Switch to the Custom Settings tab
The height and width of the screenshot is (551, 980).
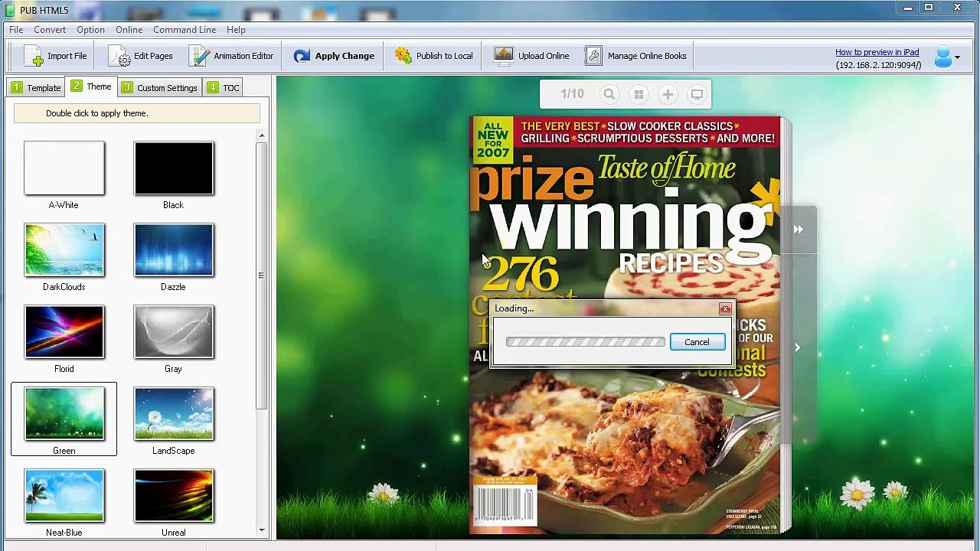(x=159, y=87)
